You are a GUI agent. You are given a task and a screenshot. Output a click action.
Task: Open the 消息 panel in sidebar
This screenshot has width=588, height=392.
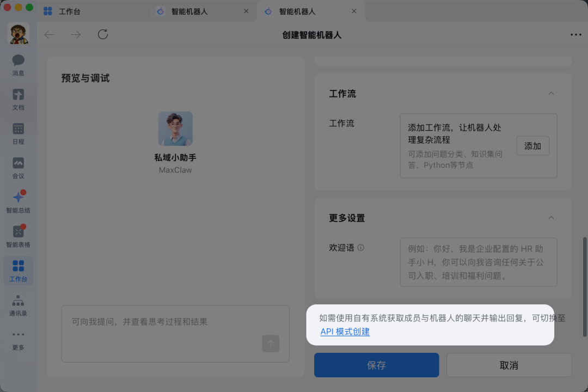pyautogui.click(x=18, y=64)
